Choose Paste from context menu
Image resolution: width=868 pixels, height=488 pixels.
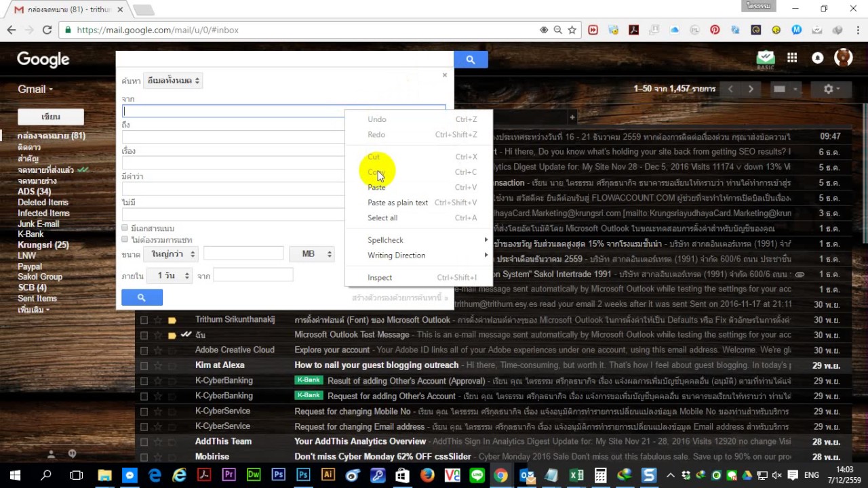pyautogui.click(x=418, y=187)
